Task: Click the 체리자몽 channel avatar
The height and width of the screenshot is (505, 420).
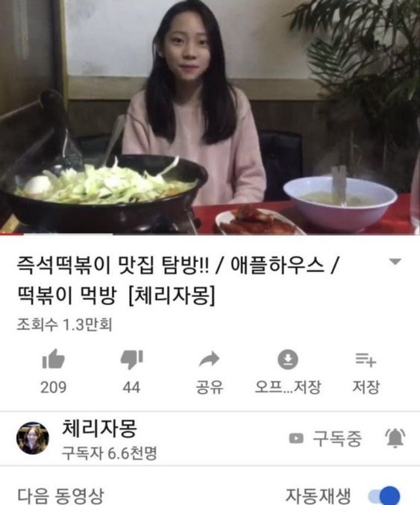Action: coord(33,438)
